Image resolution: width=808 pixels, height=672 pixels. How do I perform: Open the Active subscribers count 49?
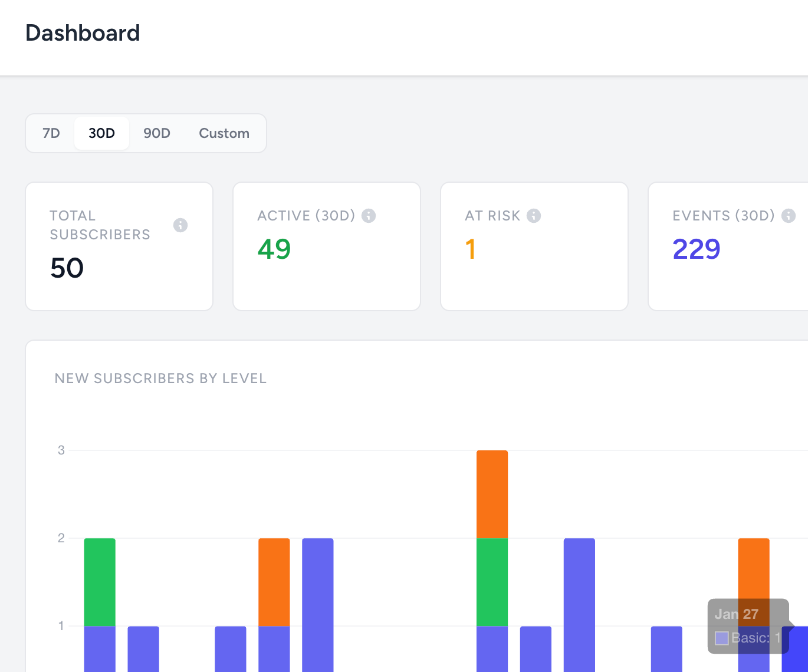(x=274, y=249)
